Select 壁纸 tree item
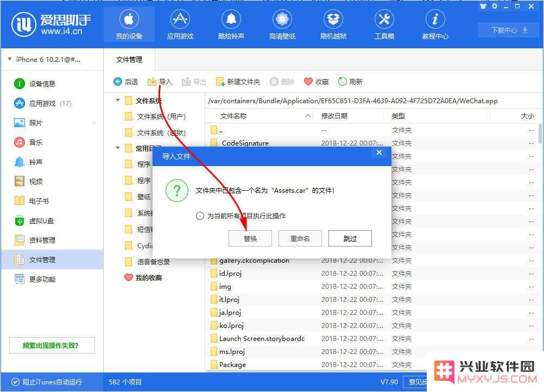This screenshot has height=392, width=544. (138, 197)
